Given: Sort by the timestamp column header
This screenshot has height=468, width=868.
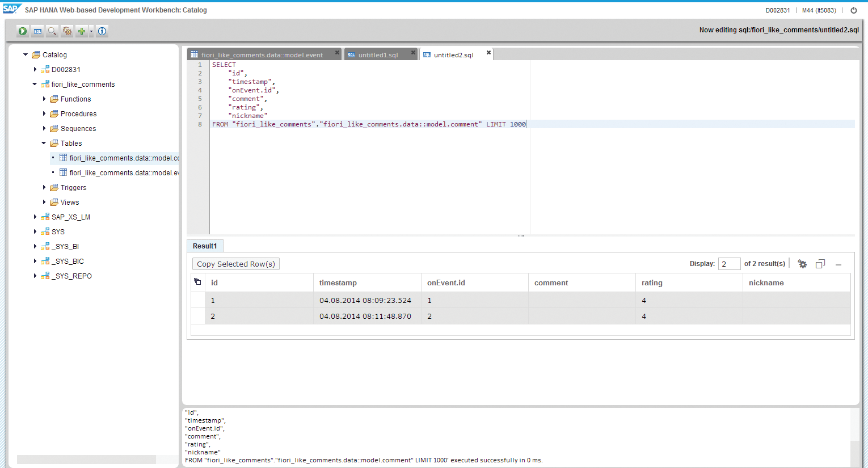Looking at the screenshot, I should click(x=367, y=283).
